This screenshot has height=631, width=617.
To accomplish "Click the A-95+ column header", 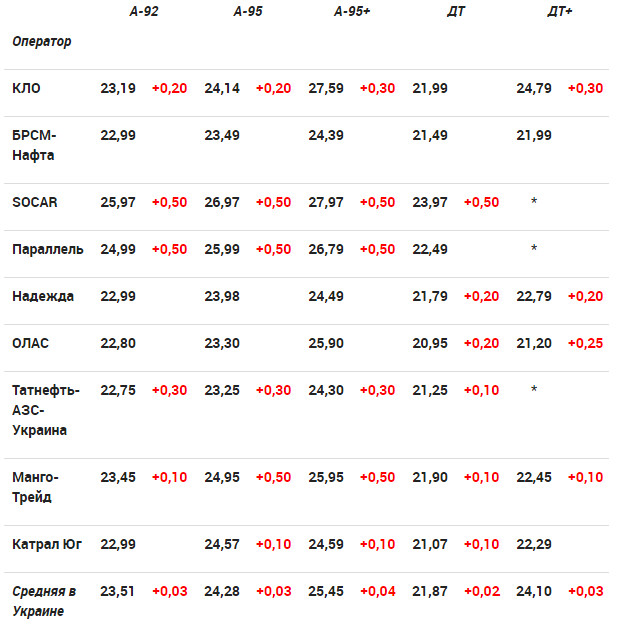I will click(x=355, y=12).
